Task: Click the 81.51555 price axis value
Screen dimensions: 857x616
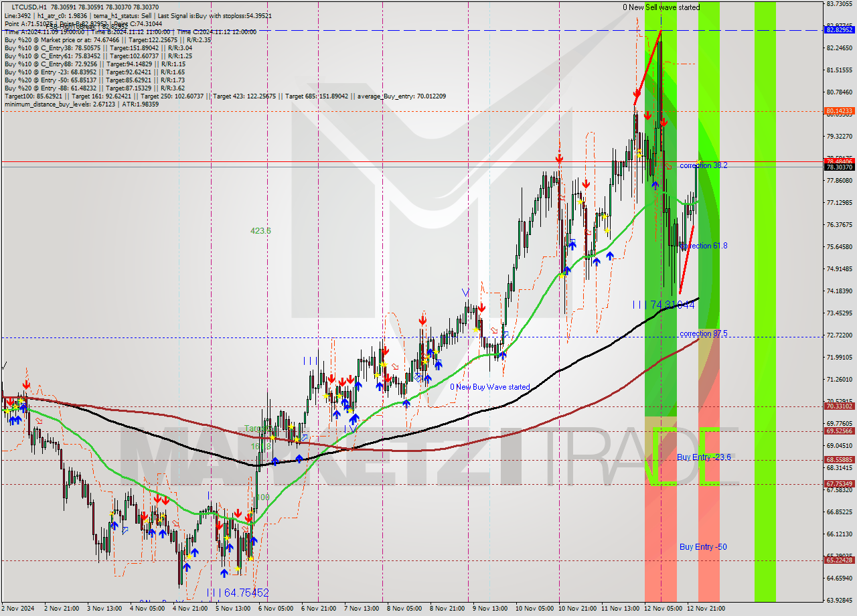Action: pyautogui.click(x=840, y=70)
